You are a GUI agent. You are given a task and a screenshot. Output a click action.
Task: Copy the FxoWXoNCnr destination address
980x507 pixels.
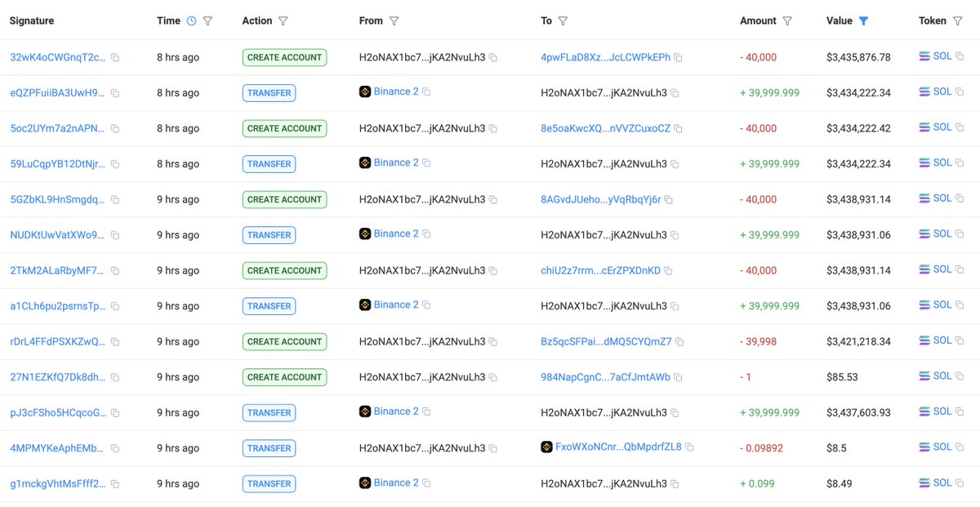[x=689, y=447]
